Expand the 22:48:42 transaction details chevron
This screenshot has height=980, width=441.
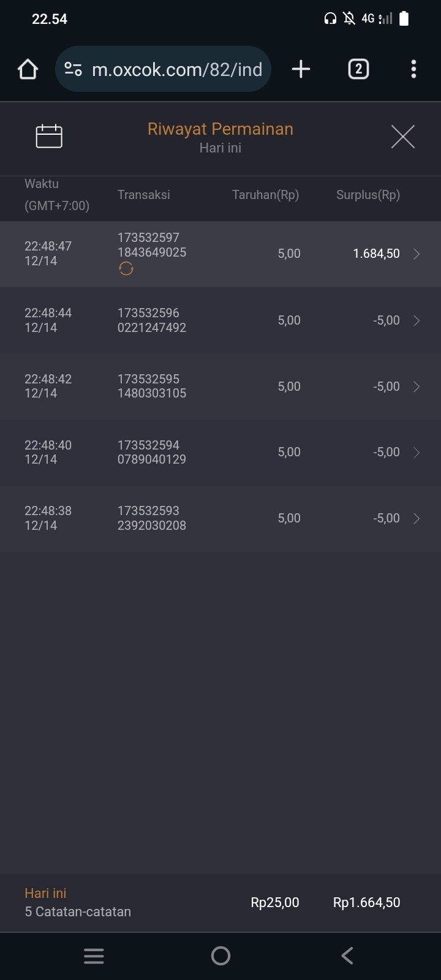pos(417,386)
